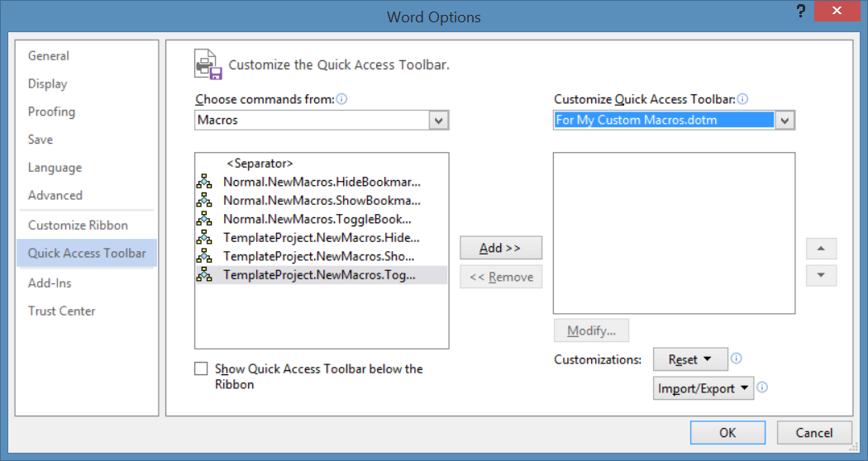Image resolution: width=868 pixels, height=461 pixels.
Task: Go to the Trust Center category
Action: tap(62, 311)
